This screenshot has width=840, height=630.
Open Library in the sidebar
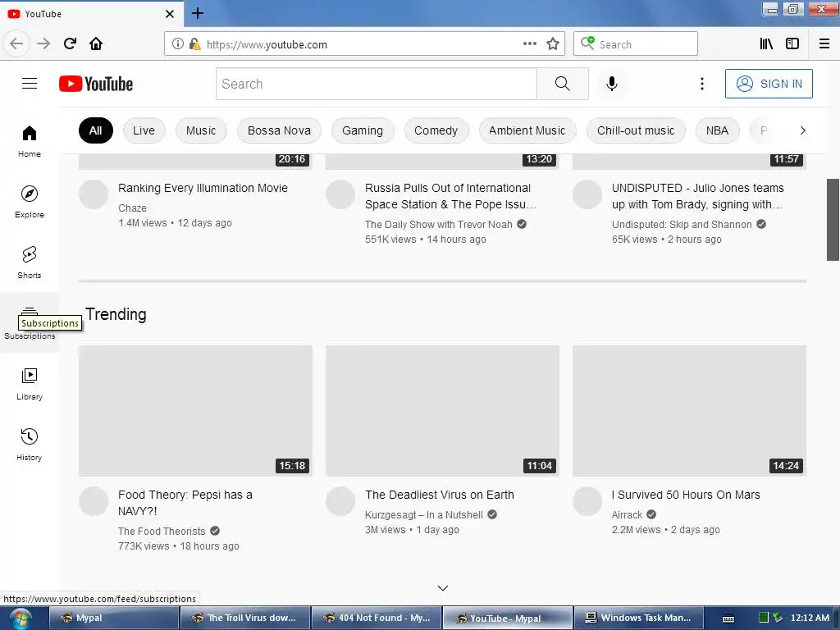(x=30, y=384)
